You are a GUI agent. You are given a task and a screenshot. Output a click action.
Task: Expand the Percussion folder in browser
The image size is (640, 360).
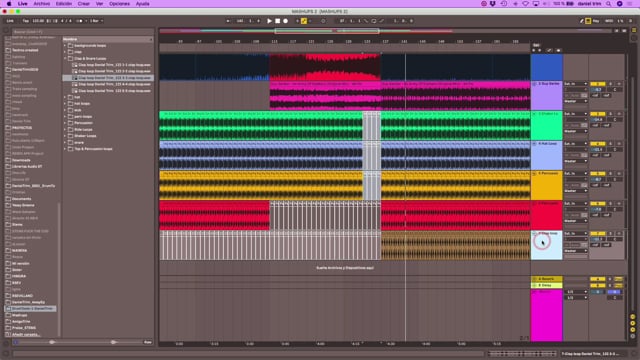coord(65,123)
